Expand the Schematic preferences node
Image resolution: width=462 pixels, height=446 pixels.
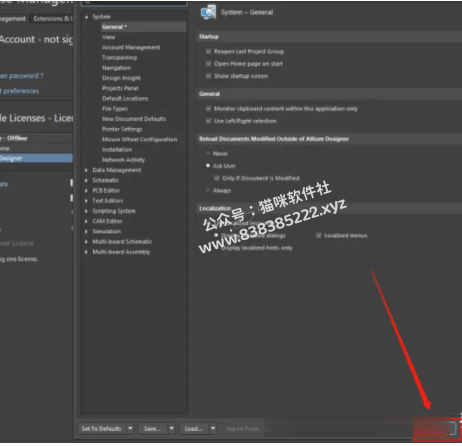[x=86, y=180]
